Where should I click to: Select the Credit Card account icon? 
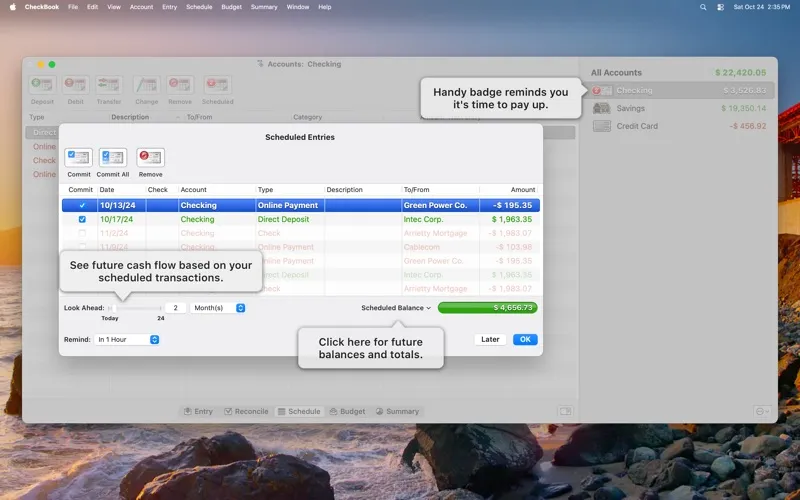[602, 126]
